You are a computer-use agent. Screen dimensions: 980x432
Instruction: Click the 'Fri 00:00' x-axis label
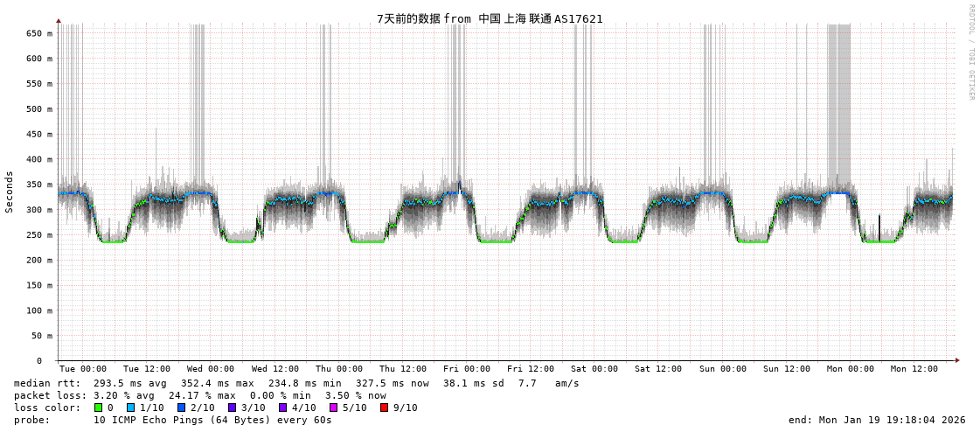467,369
